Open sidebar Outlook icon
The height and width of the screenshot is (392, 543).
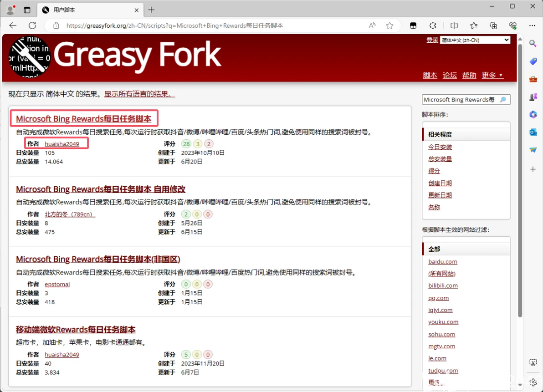pyautogui.click(x=533, y=132)
